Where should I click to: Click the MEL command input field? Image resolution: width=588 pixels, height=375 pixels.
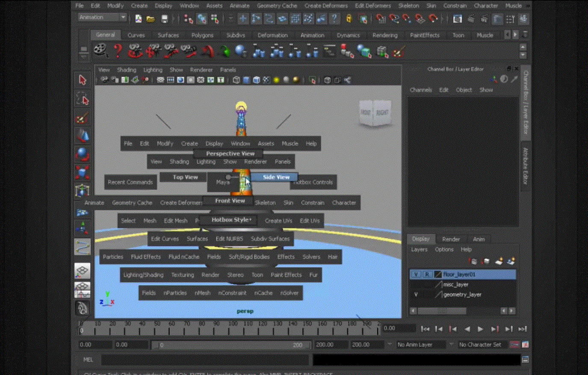205,360
